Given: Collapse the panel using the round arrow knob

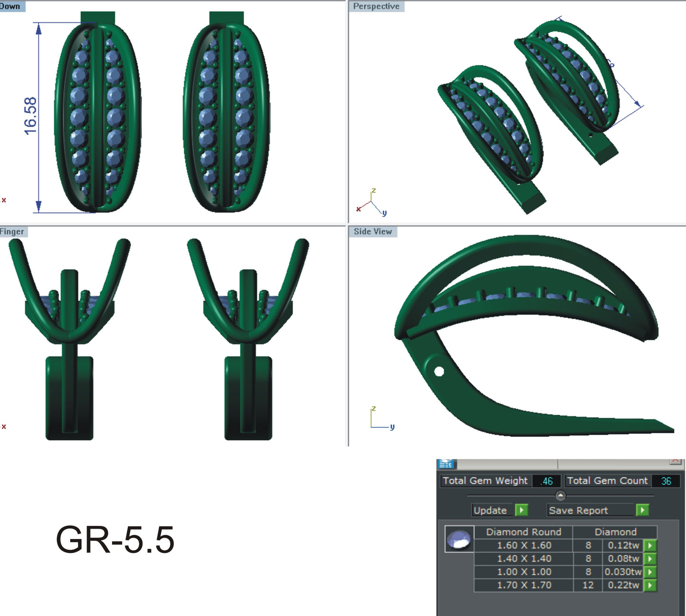Looking at the screenshot, I should click(x=561, y=496).
